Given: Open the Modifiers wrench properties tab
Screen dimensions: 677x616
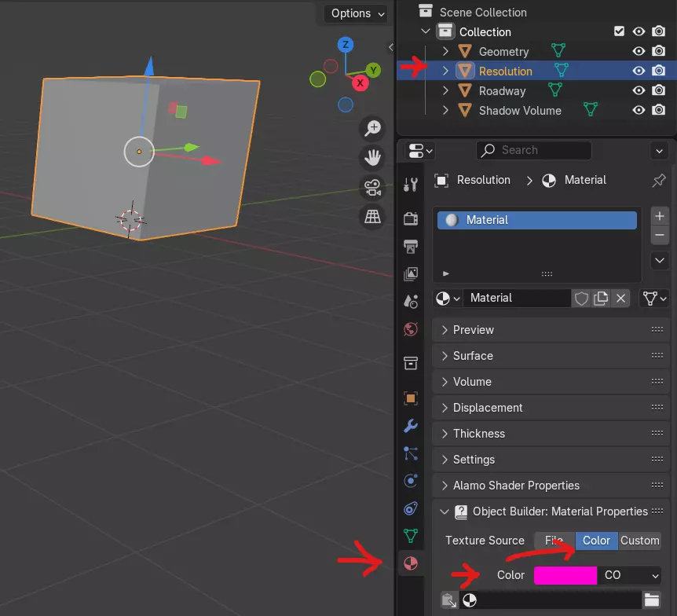Looking at the screenshot, I should 410,426.
